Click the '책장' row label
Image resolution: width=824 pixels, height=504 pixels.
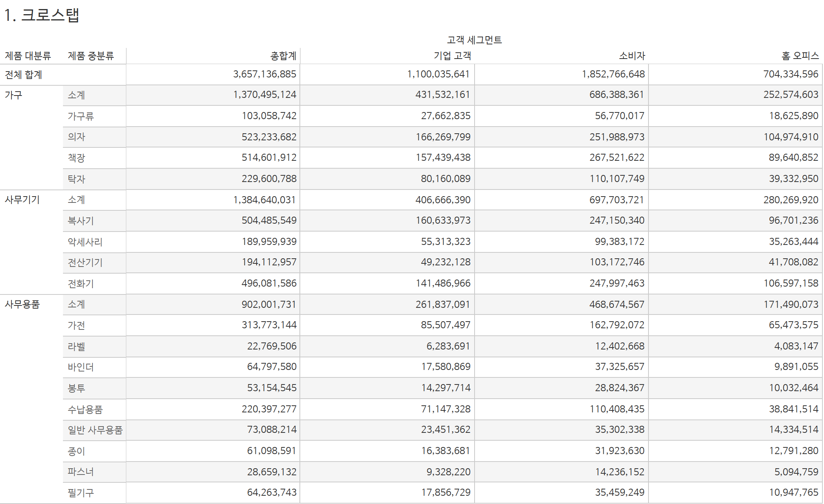76,158
